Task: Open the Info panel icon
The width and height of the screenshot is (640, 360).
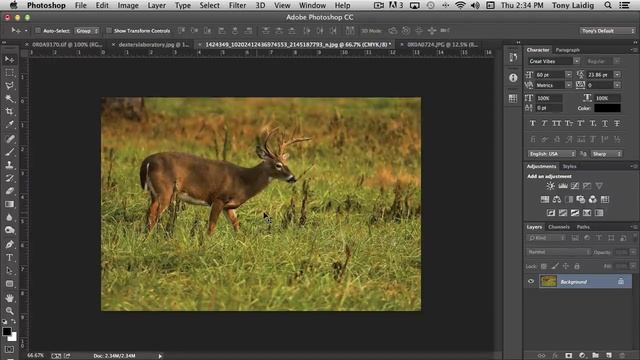Action: [x=513, y=78]
